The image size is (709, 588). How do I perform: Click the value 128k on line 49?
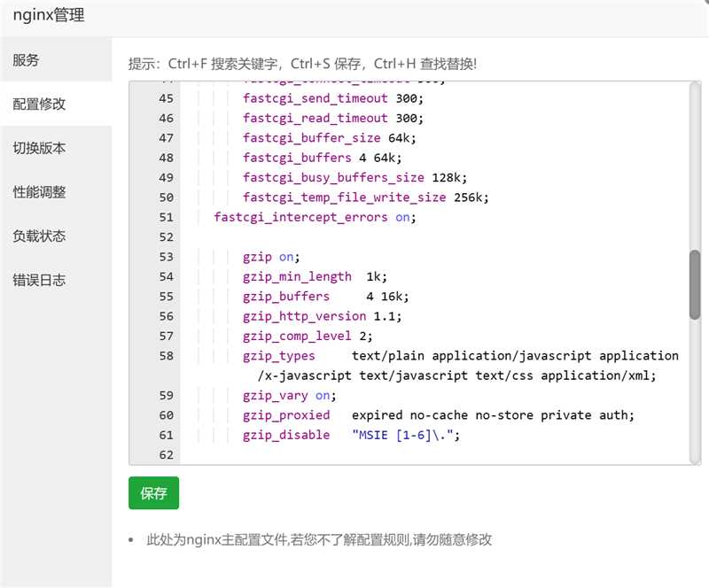coord(447,178)
